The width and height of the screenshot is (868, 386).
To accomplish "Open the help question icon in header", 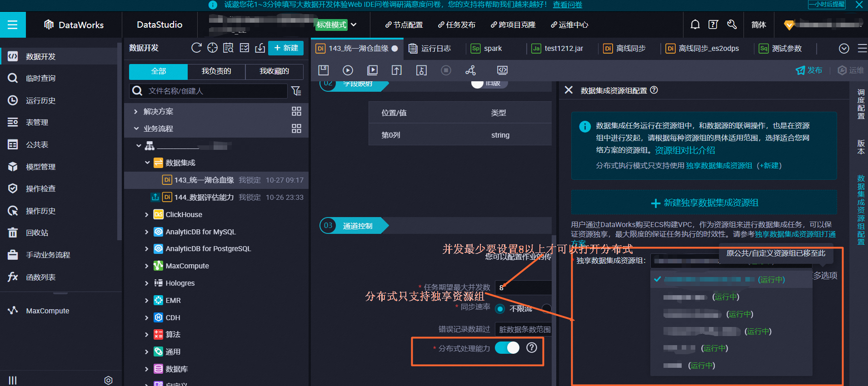I will click(713, 25).
